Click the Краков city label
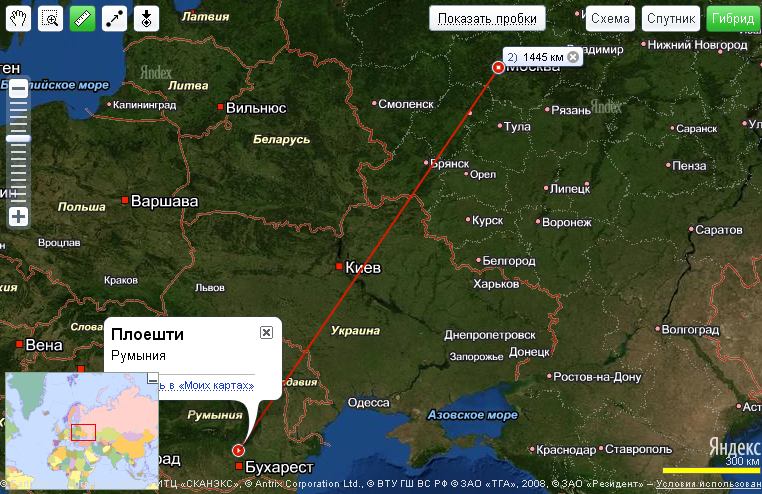The image size is (762, 494). [121, 280]
